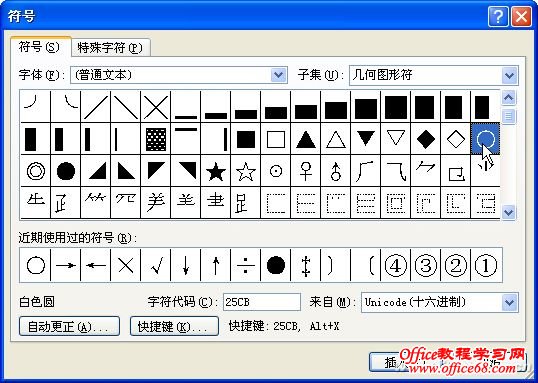
Task: Close the 符号 dialog
Action: 522,16
